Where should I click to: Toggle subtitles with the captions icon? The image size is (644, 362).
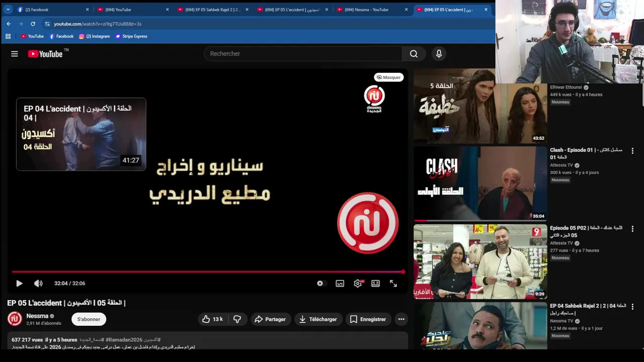coord(340,284)
